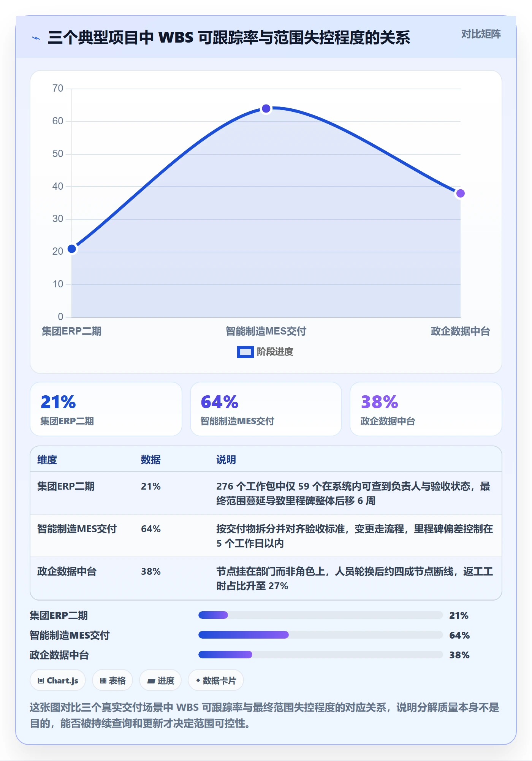Click the description mentioning 276 个工作包
This screenshot has width=532, height=761.
click(353, 493)
